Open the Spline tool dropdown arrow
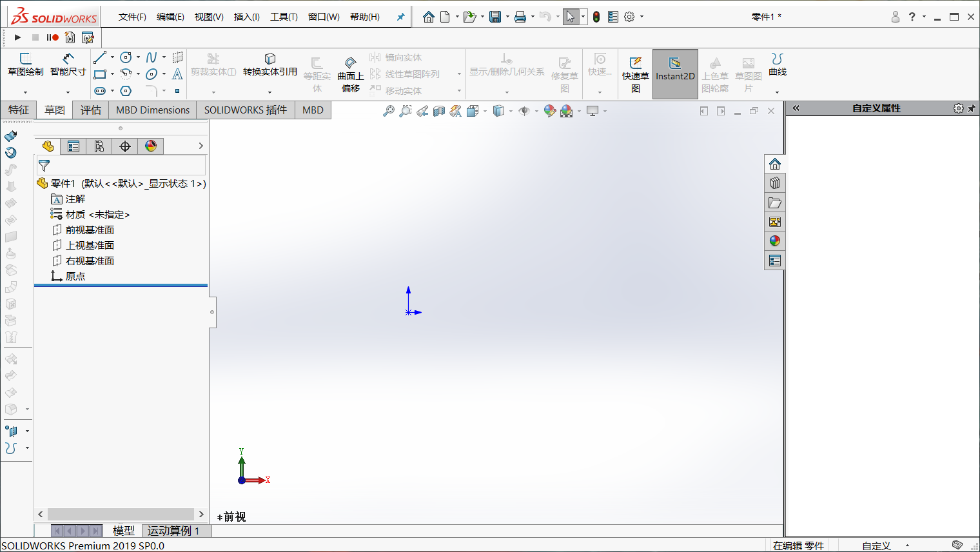This screenshot has height=552, width=980. pos(164,57)
